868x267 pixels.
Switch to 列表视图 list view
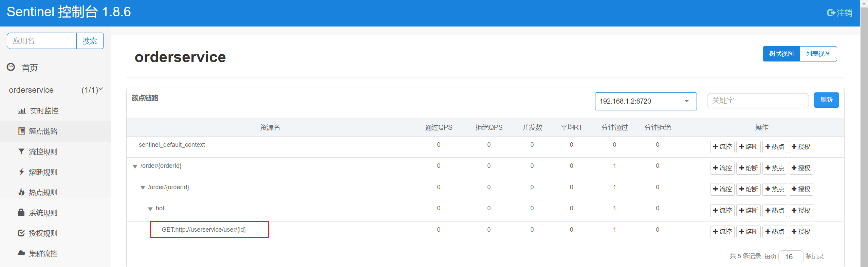coord(818,54)
